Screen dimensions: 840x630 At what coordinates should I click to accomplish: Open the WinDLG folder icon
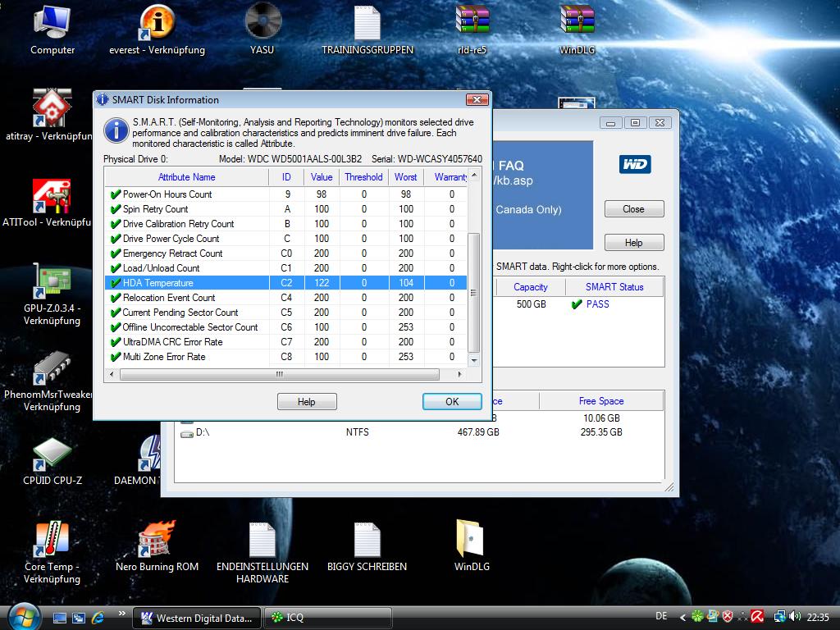click(470, 538)
